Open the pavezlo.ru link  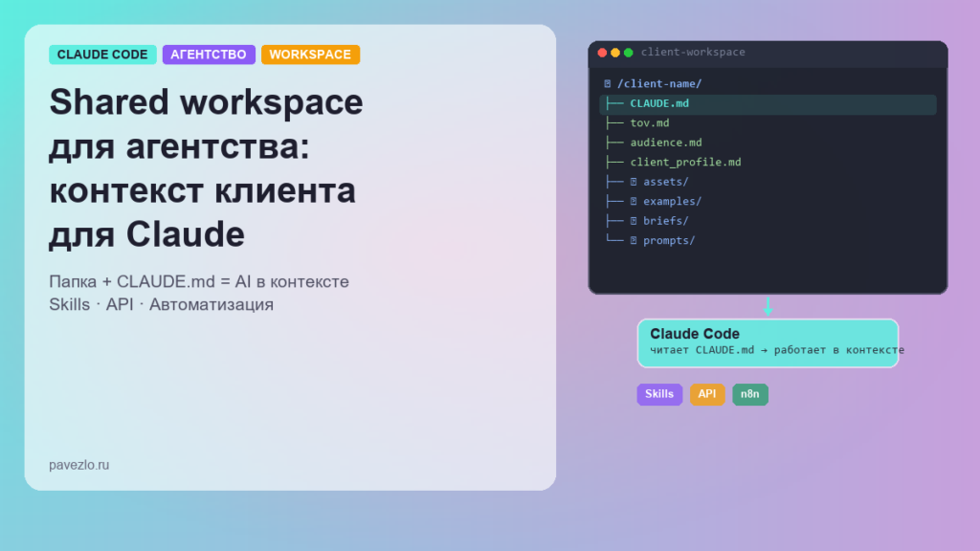78,465
